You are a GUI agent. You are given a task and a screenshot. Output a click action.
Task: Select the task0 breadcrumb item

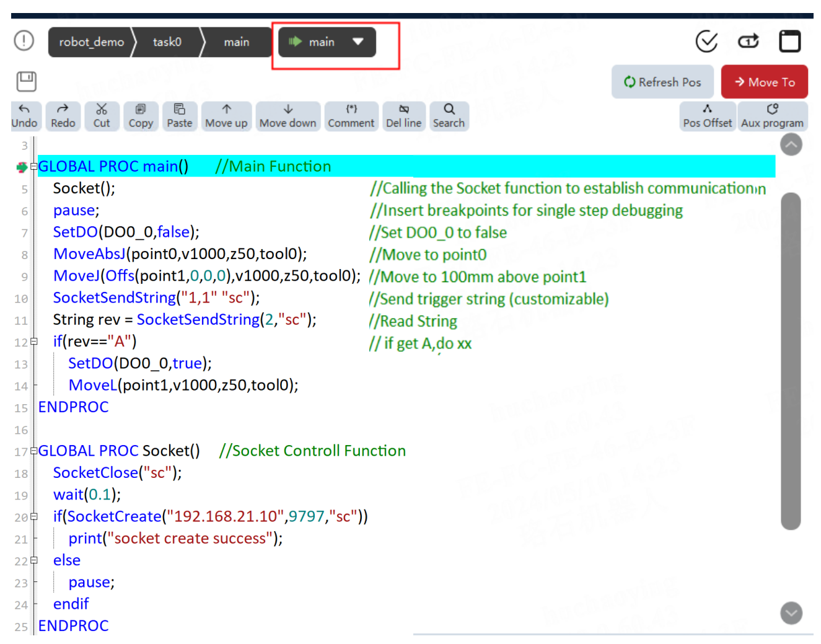[167, 42]
